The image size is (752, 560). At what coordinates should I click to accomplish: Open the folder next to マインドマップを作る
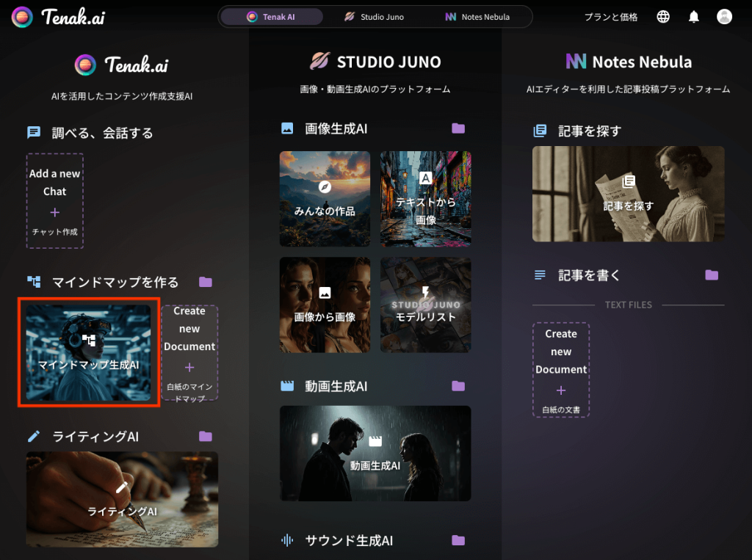click(x=206, y=282)
